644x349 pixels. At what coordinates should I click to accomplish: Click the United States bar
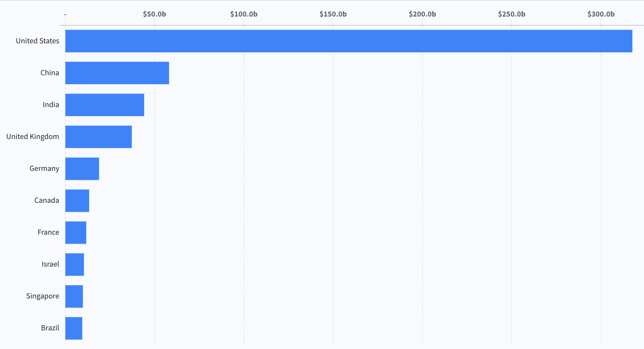click(x=349, y=41)
